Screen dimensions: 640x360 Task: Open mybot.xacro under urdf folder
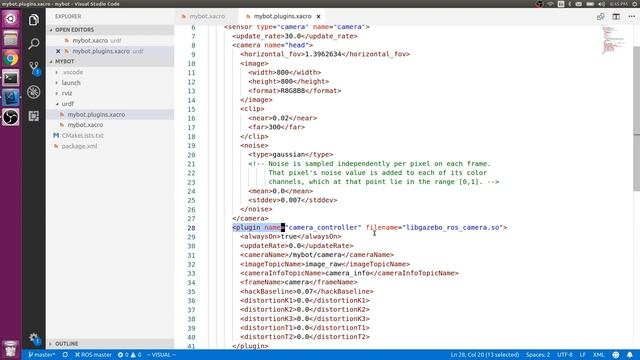110,125
